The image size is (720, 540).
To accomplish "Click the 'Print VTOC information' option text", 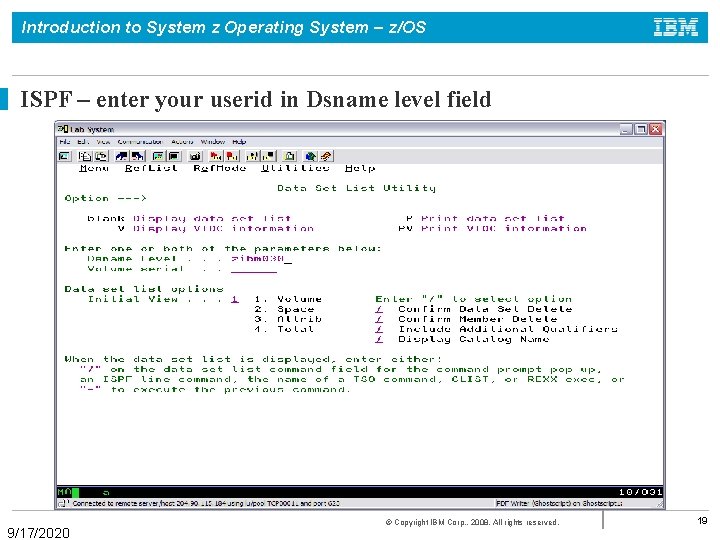I will (x=504, y=229).
